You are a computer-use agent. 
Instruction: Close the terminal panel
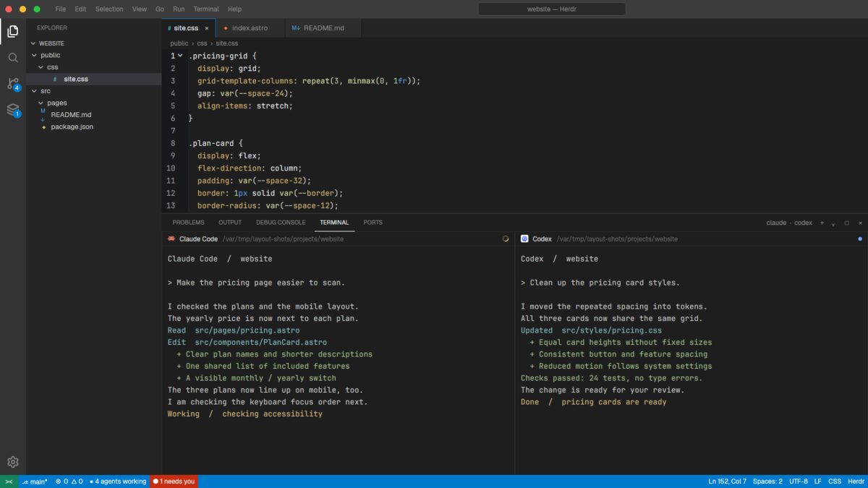(x=860, y=223)
